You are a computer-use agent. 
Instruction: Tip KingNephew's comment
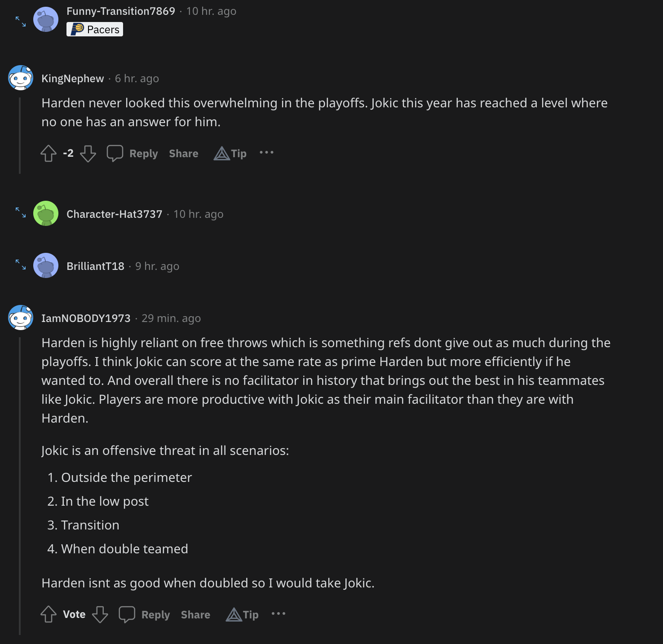pyautogui.click(x=230, y=154)
